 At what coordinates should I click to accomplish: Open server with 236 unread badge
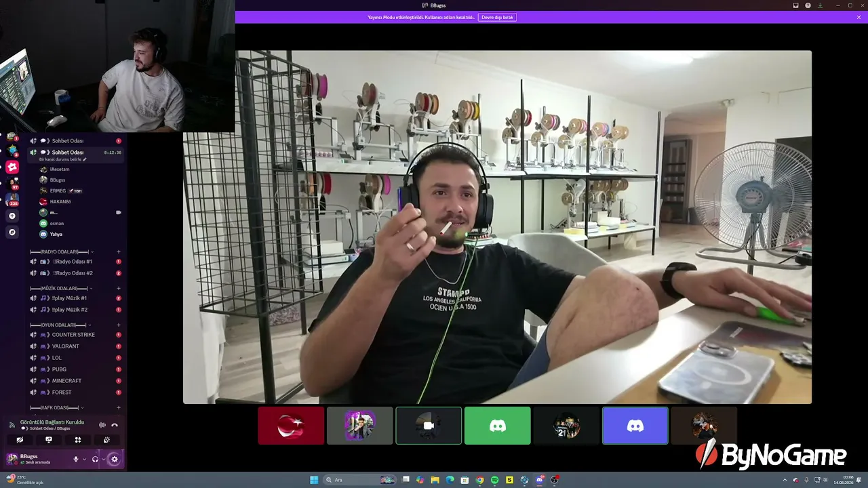[12, 199]
